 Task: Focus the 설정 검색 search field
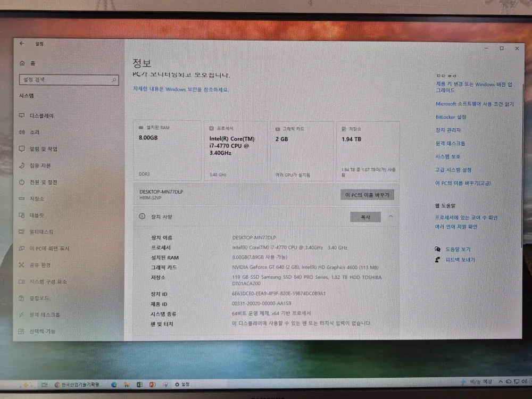coord(69,80)
